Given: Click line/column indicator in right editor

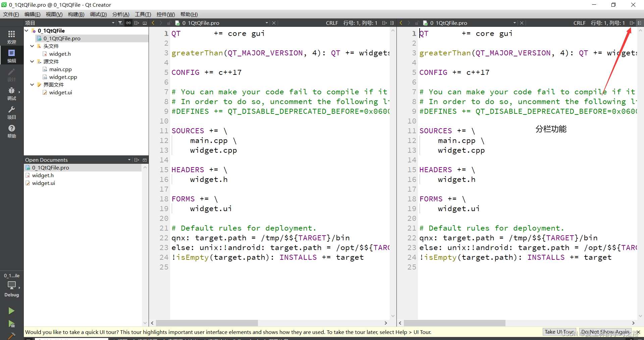Looking at the screenshot, I should 608,23.
